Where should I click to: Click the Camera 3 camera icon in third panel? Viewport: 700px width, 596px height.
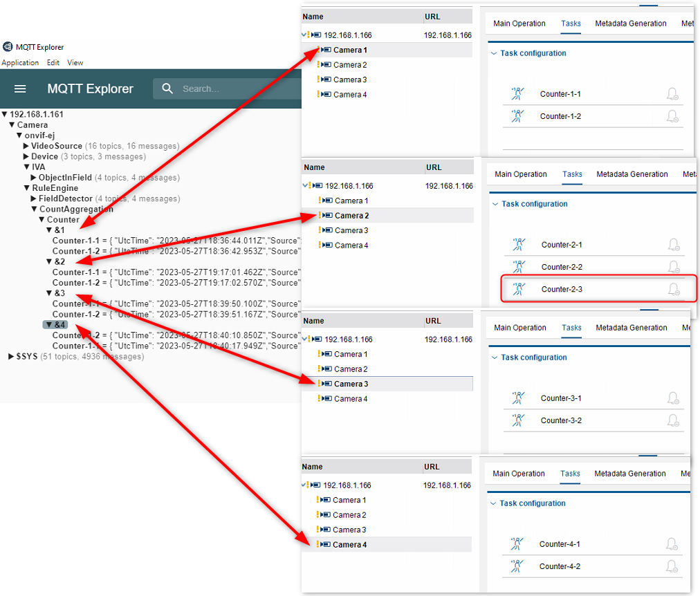[326, 384]
